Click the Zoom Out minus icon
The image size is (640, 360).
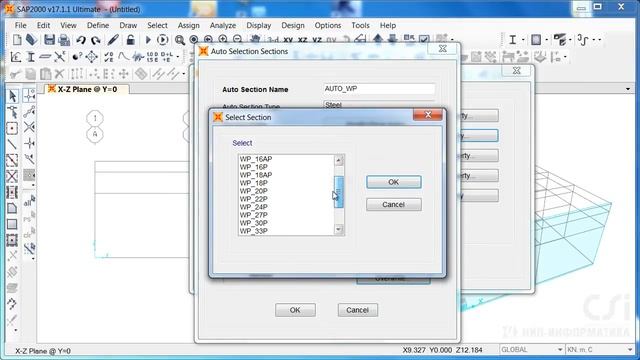coord(238,40)
